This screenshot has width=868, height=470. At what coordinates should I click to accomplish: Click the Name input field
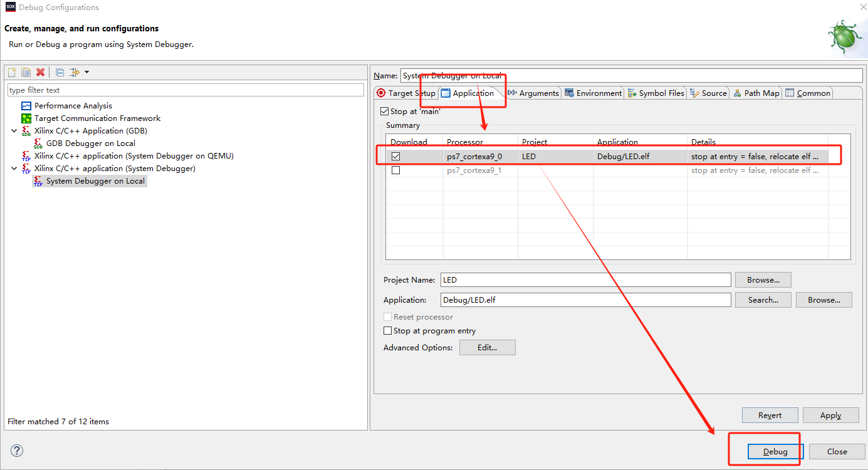(632, 76)
